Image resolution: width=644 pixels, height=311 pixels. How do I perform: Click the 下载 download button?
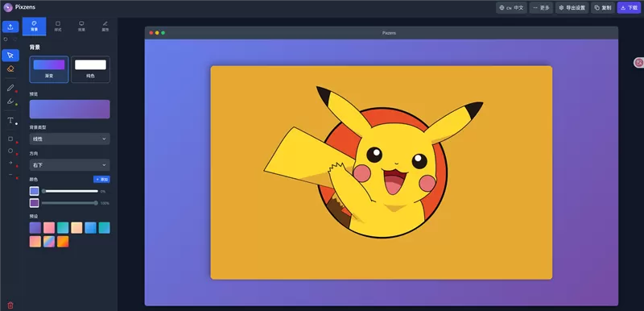click(629, 7)
